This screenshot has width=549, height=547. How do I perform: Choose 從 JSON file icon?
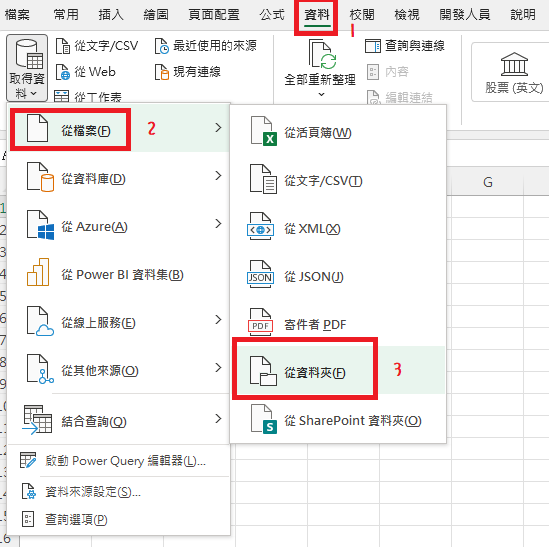click(260, 275)
